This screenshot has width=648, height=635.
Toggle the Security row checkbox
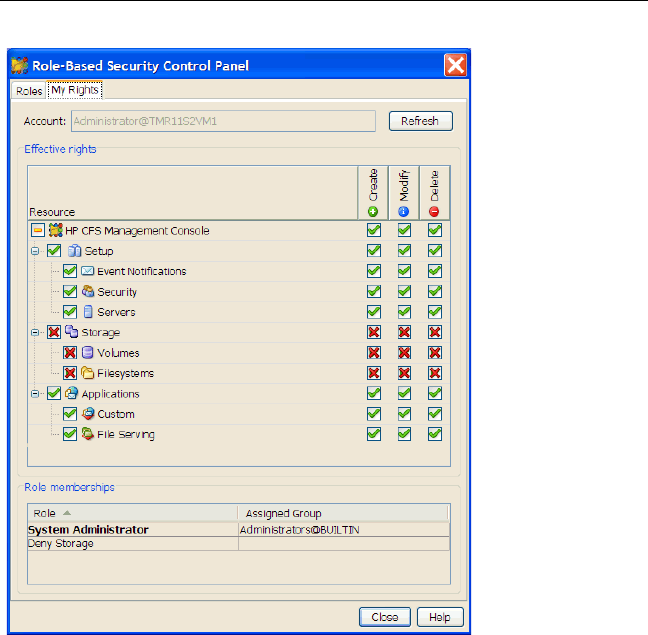70,291
